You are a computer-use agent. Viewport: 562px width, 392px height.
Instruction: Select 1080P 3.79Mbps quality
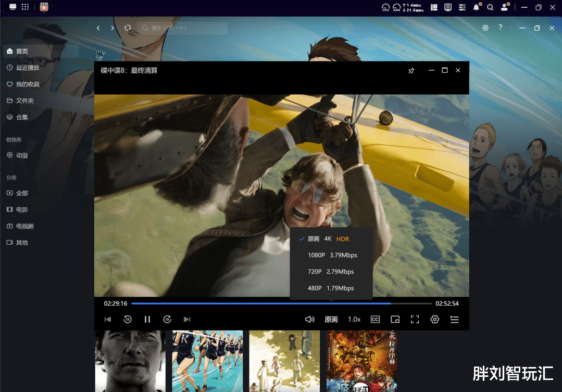pyautogui.click(x=332, y=255)
